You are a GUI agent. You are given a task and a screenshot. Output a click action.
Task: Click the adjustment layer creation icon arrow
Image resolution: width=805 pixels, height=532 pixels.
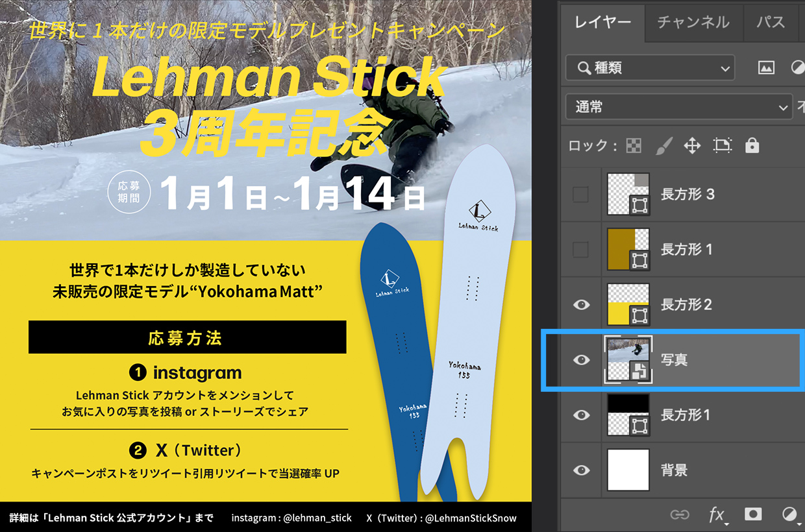791,515
